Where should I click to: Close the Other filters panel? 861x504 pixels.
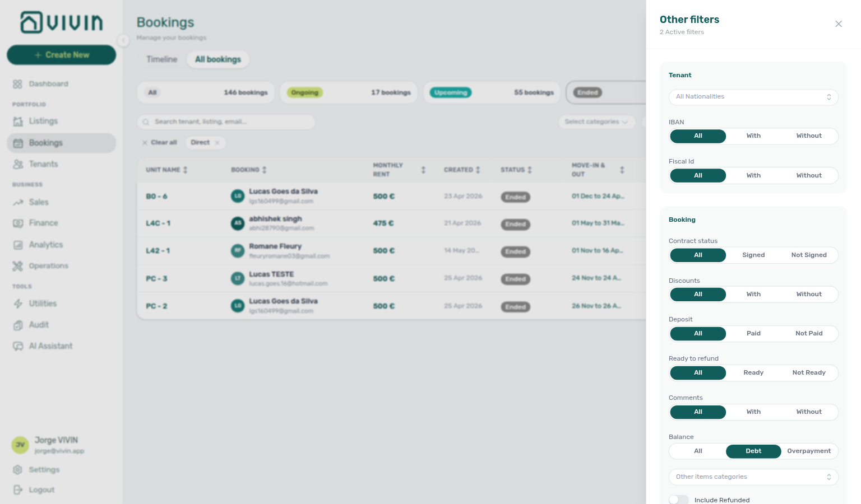click(x=839, y=24)
